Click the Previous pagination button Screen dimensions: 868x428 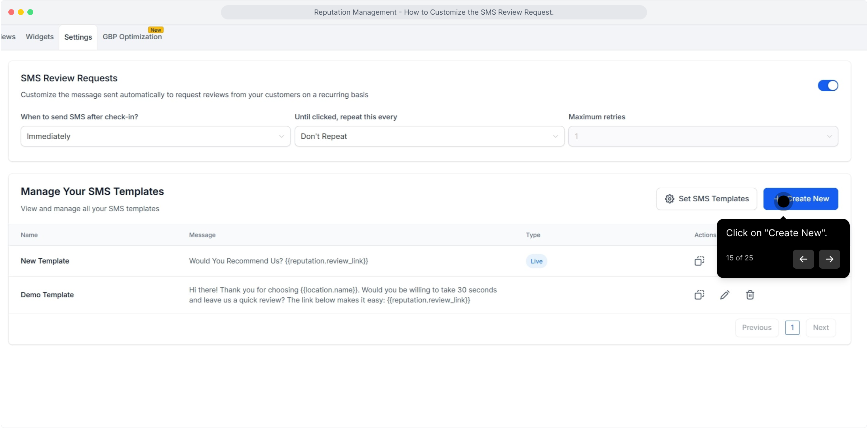tap(757, 328)
